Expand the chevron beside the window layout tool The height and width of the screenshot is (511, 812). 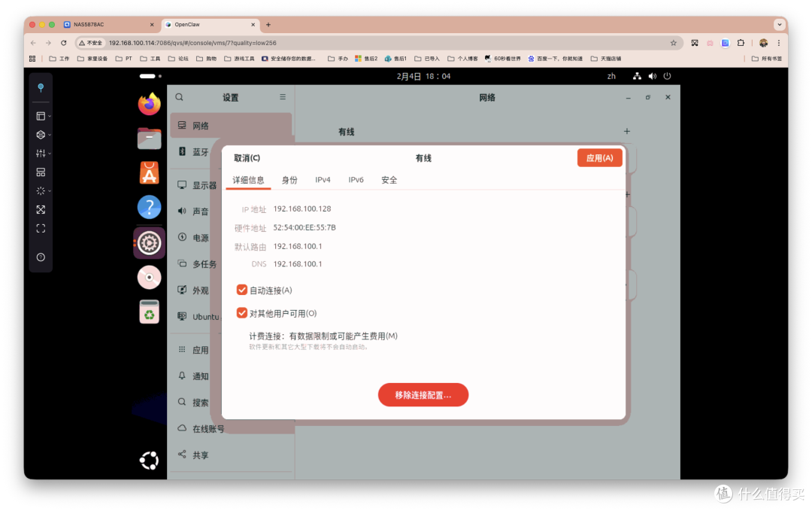[x=50, y=117]
